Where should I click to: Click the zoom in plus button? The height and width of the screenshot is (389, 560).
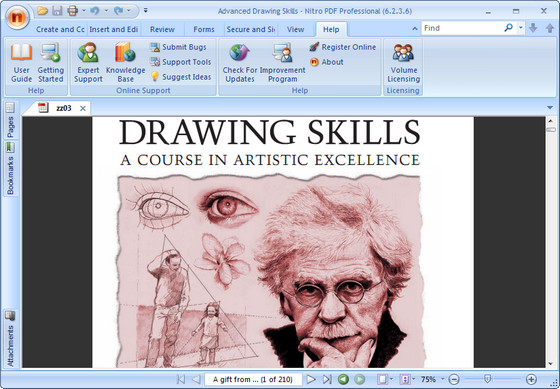pyautogui.click(x=531, y=379)
